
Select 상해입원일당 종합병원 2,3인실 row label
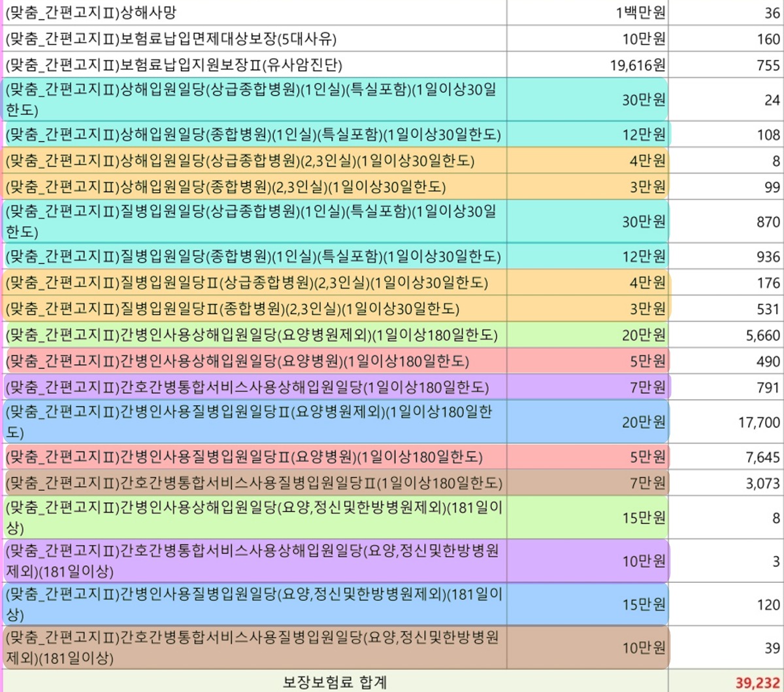pyautogui.click(x=225, y=188)
